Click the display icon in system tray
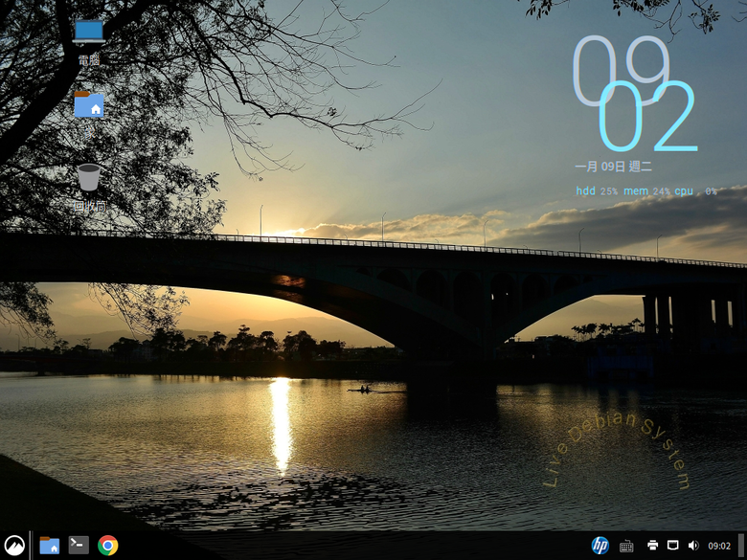The image size is (747, 560). (673, 546)
